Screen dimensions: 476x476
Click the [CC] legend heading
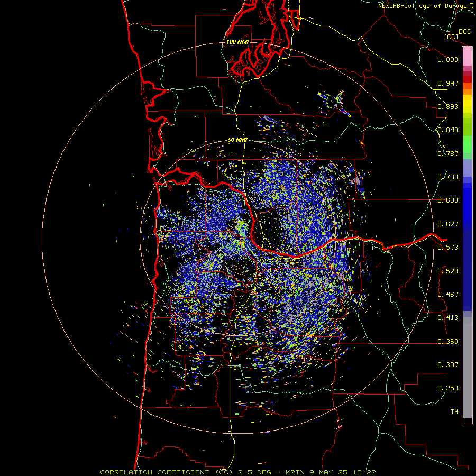452,36
